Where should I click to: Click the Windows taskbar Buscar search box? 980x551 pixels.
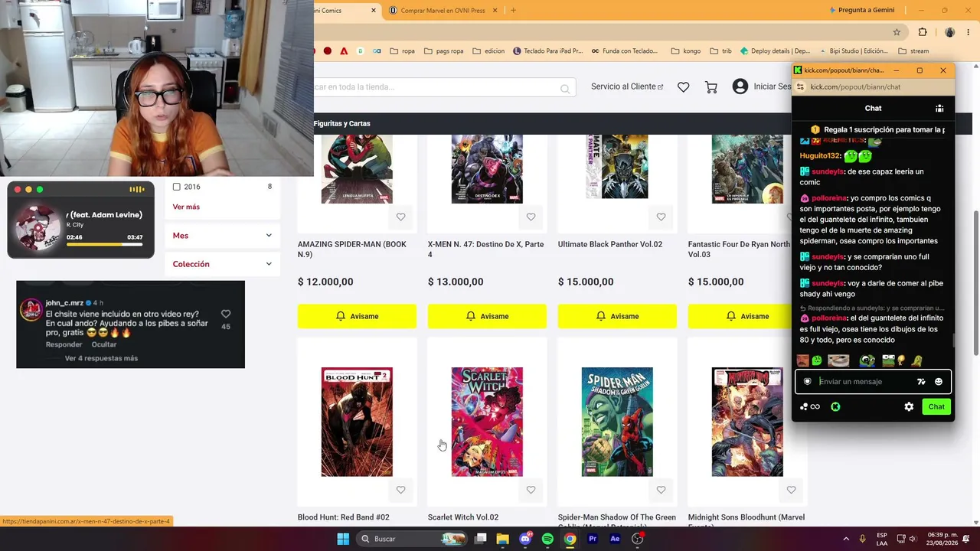(x=410, y=539)
